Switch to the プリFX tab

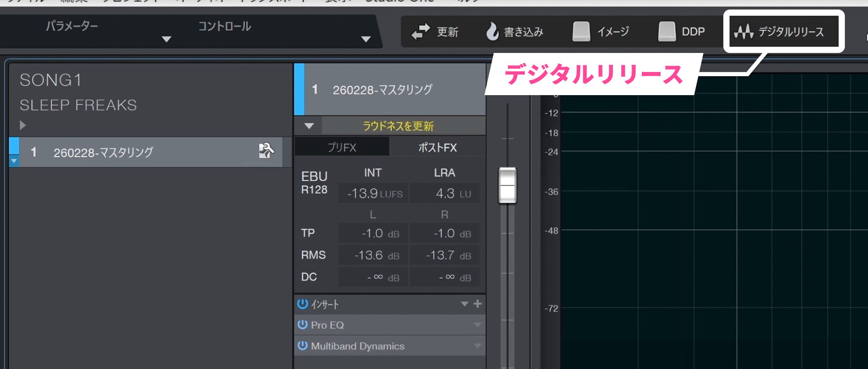(342, 147)
